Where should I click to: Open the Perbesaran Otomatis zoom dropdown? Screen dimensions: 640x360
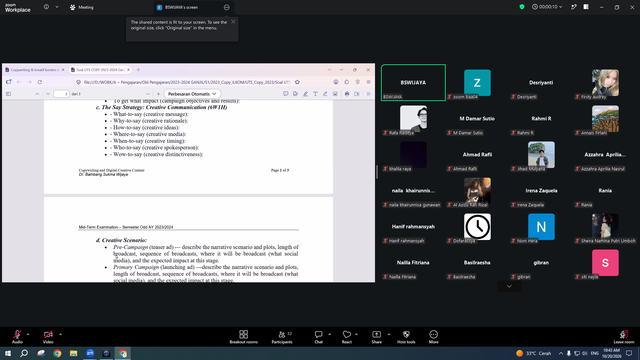(192, 94)
